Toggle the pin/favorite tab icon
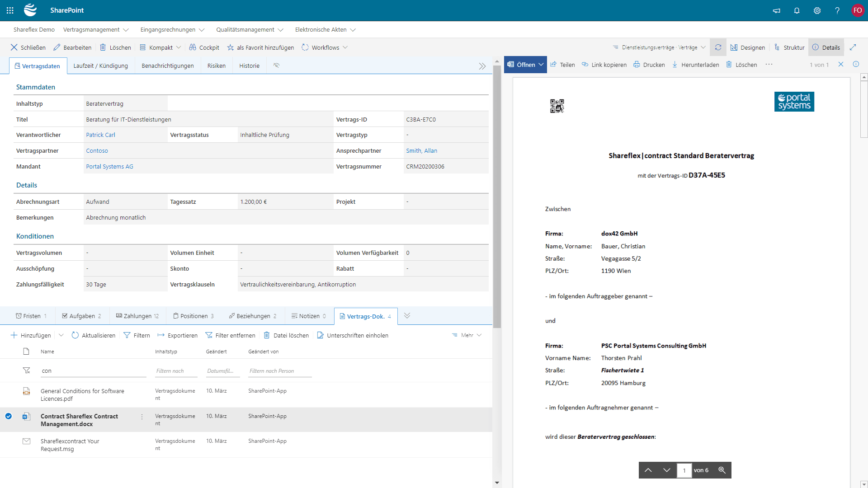Screen dimensions: 868x488 (276, 66)
